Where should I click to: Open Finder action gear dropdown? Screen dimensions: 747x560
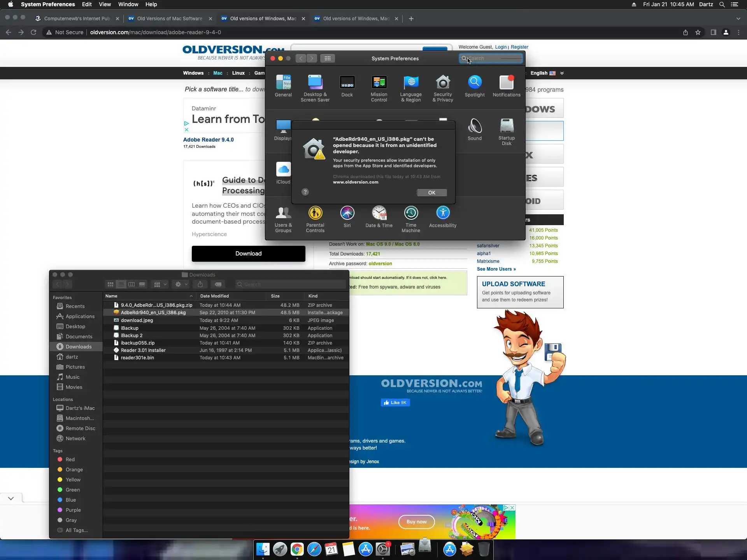181,285
